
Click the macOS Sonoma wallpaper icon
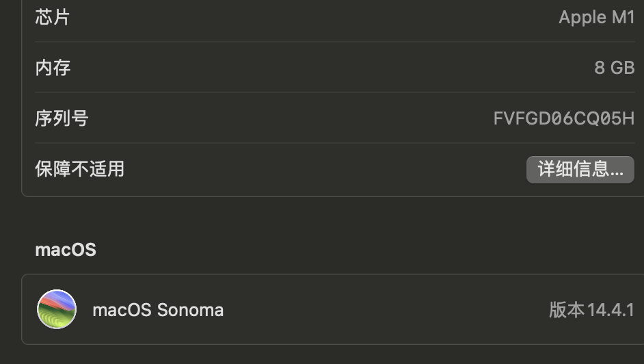point(57,309)
